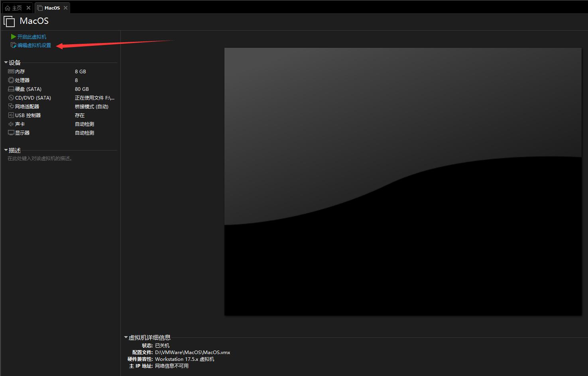Collapse the 设备 (Devices) section
The image size is (588, 376).
tap(6, 63)
